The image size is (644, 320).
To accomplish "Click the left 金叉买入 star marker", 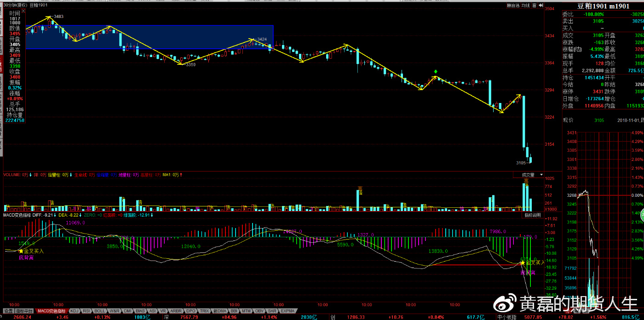I will [x=21, y=251].
